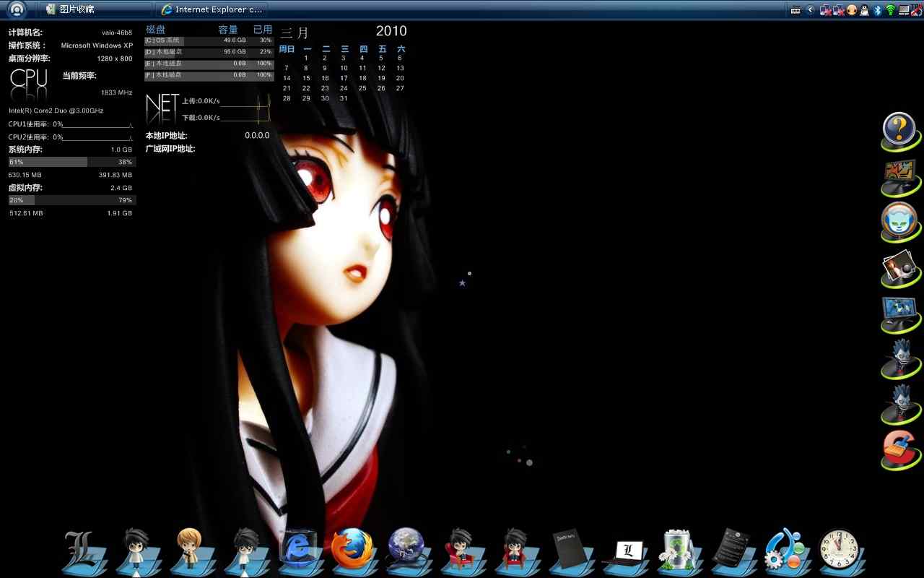Click disconnected network icon beside tray arrow
Viewport: 924px width, 578px height.
[x=825, y=10]
